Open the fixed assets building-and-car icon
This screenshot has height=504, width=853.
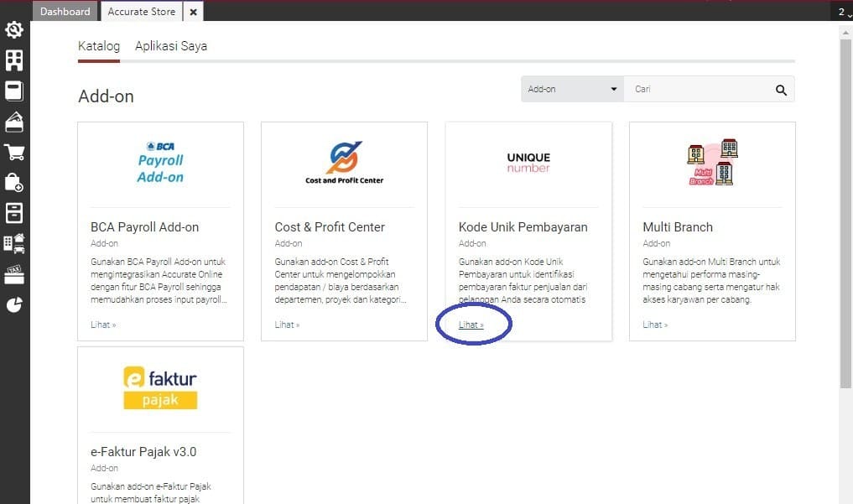[x=14, y=243]
